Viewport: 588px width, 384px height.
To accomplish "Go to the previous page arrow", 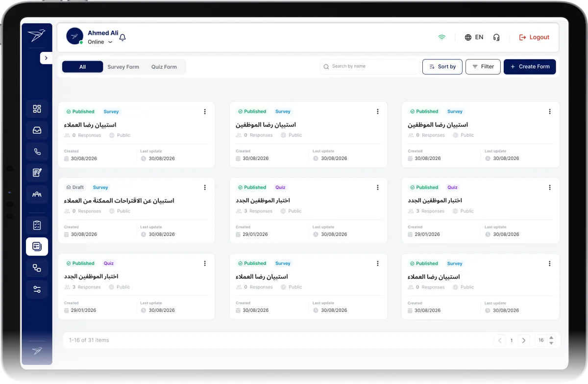I will click(499, 340).
